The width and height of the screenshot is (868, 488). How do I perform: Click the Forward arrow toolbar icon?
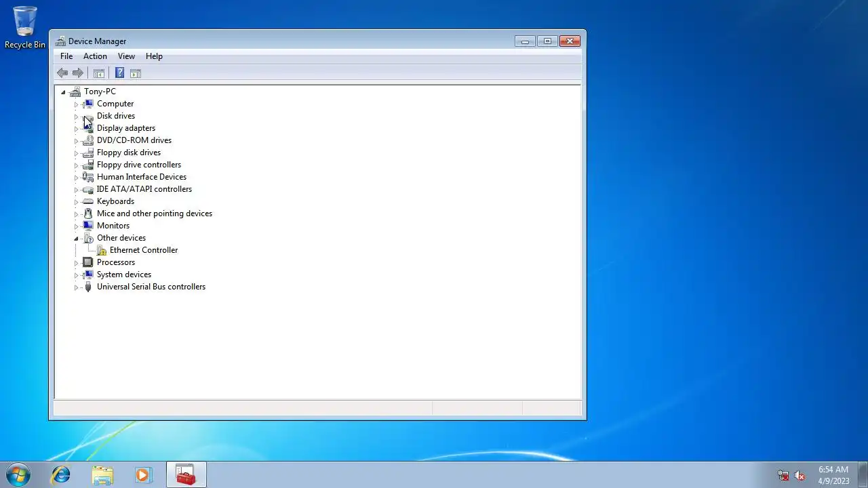click(78, 73)
